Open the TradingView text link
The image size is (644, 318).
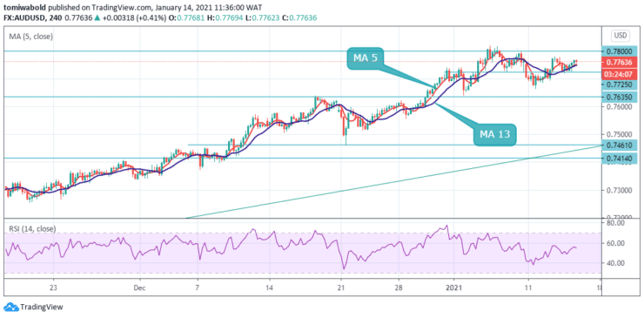click(x=42, y=307)
